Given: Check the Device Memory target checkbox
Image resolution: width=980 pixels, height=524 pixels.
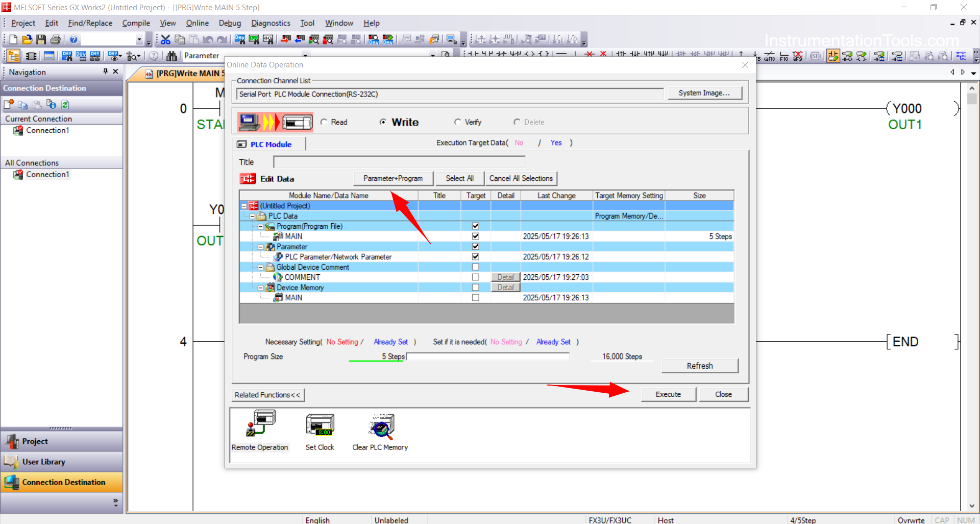Looking at the screenshot, I should pyautogui.click(x=475, y=287).
